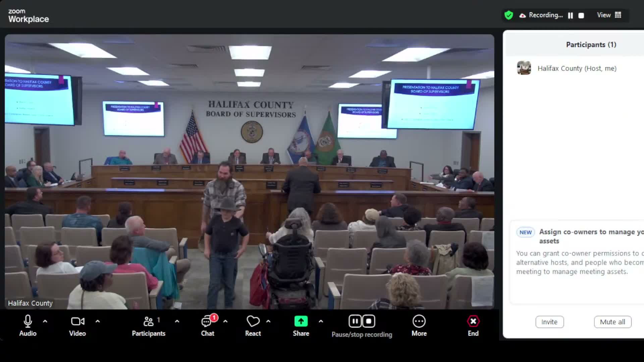
Task: Click the React heart icon
Action: (253, 321)
